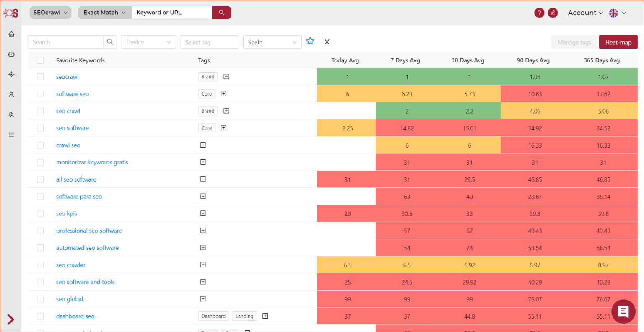Toggle the select-all checkbox in header
This screenshot has height=332, width=644.
pos(40,60)
